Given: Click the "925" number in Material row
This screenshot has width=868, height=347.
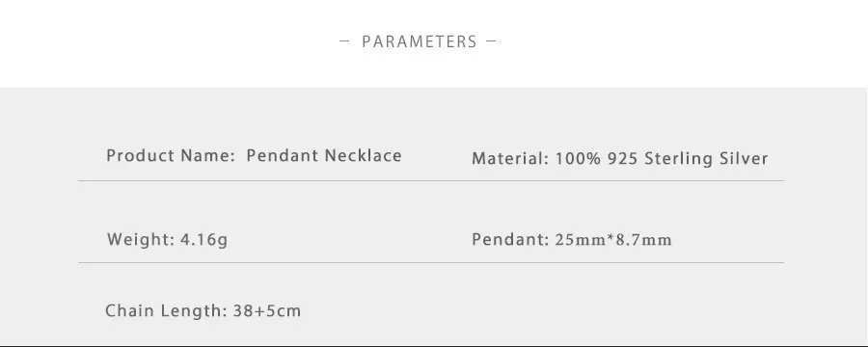Looking at the screenshot, I should [623, 159].
